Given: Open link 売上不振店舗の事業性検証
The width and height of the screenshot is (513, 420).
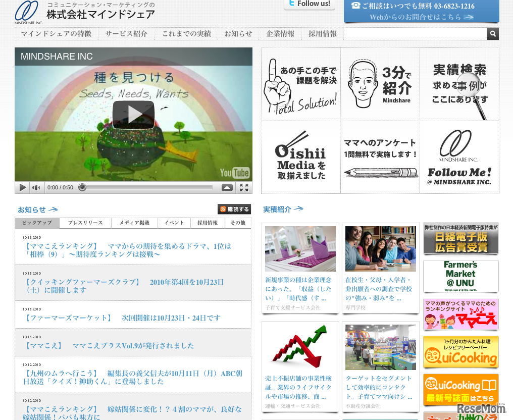Looking at the screenshot, I should (x=298, y=388).
